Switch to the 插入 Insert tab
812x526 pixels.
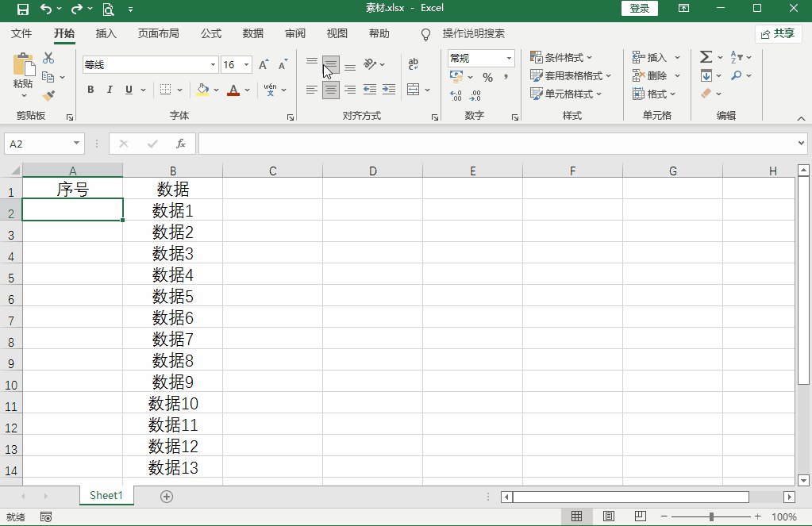[x=106, y=33]
